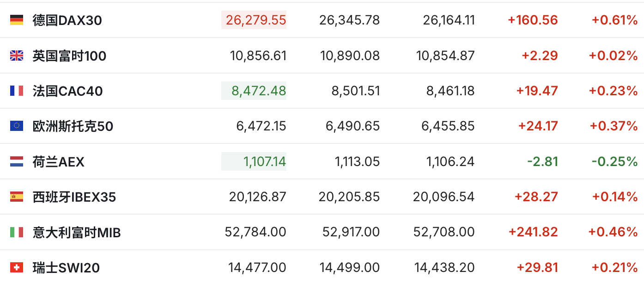Image resolution: width=644 pixels, height=284 pixels.
Task: Click the French flag icon
Action: 17,91
